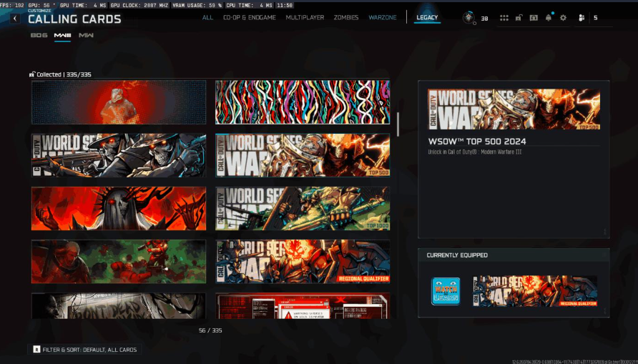Select the LEGACY tab
The height and width of the screenshot is (364, 638).
pyautogui.click(x=427, y=17)
